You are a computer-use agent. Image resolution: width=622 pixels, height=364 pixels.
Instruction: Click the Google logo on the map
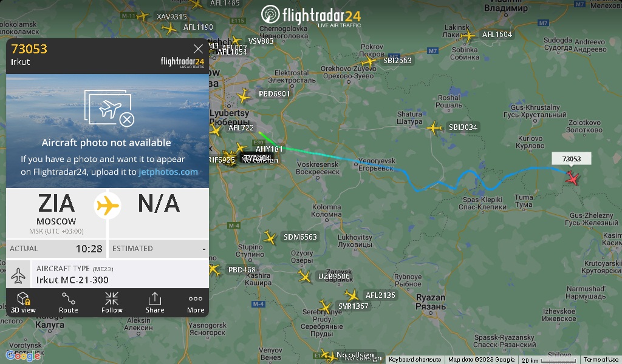pos(23,356)
